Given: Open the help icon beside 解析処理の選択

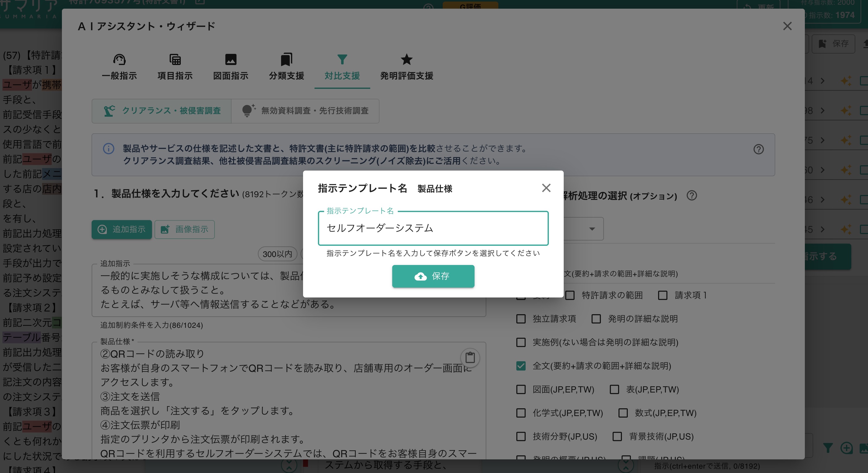Looking at the screenshot, I should [x=692, y=196].
